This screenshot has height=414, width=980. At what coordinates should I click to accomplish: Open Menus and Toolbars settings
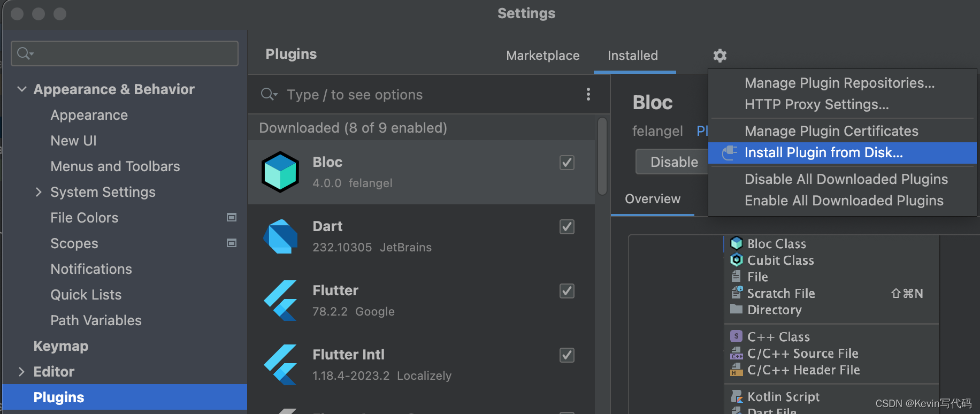[115, 166]
